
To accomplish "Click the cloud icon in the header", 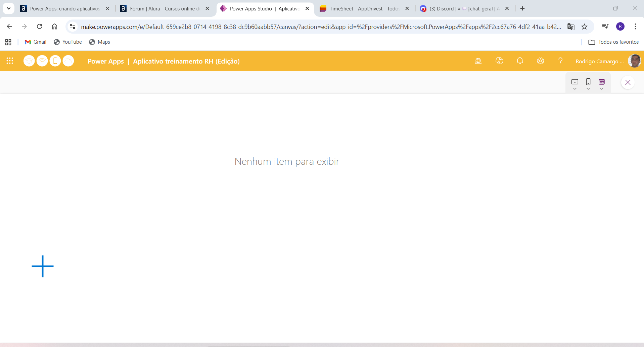I will pos(68,61).
